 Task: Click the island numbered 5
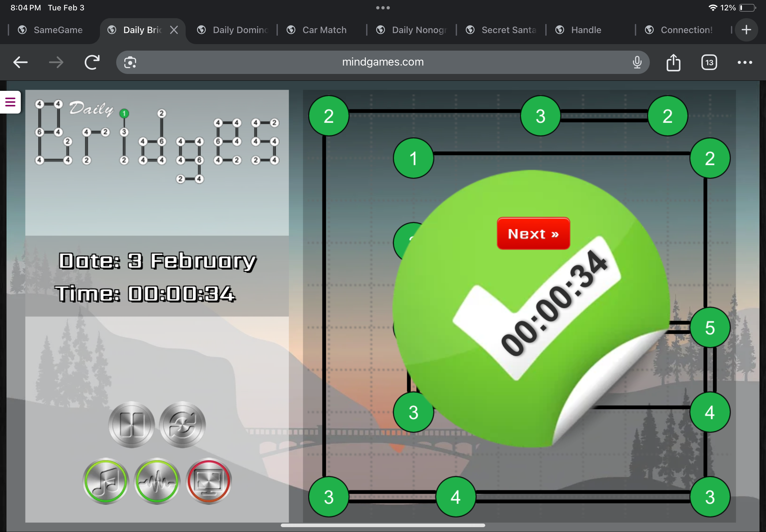point(710,328)
